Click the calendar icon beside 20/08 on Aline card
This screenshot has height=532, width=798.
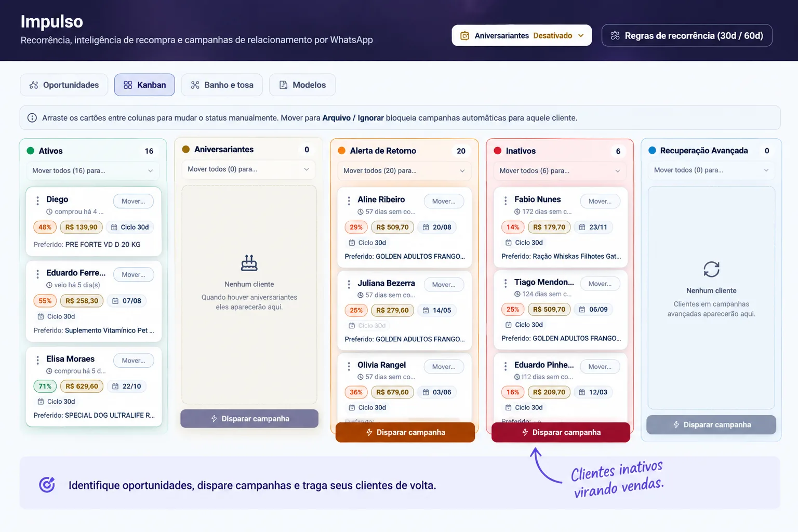click(425, 227)
